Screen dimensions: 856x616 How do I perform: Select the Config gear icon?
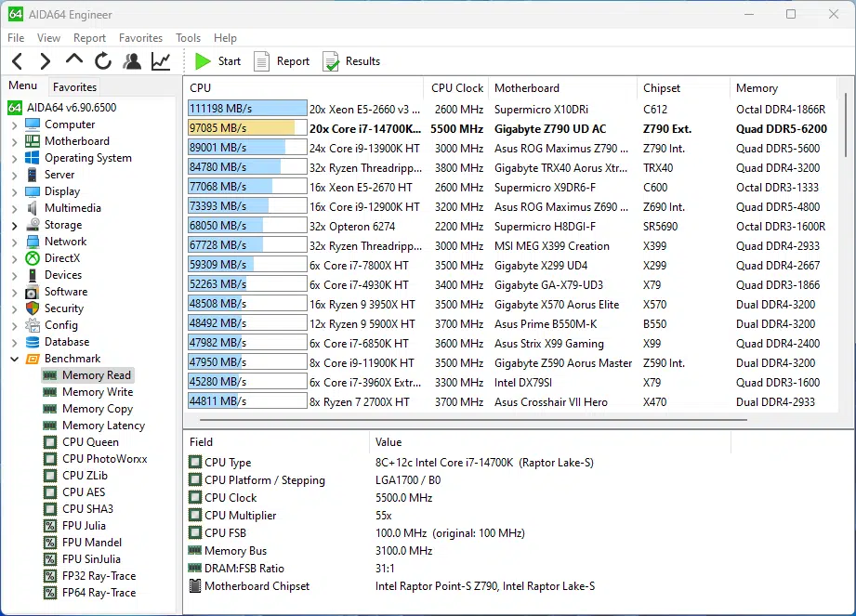point(33,325)
